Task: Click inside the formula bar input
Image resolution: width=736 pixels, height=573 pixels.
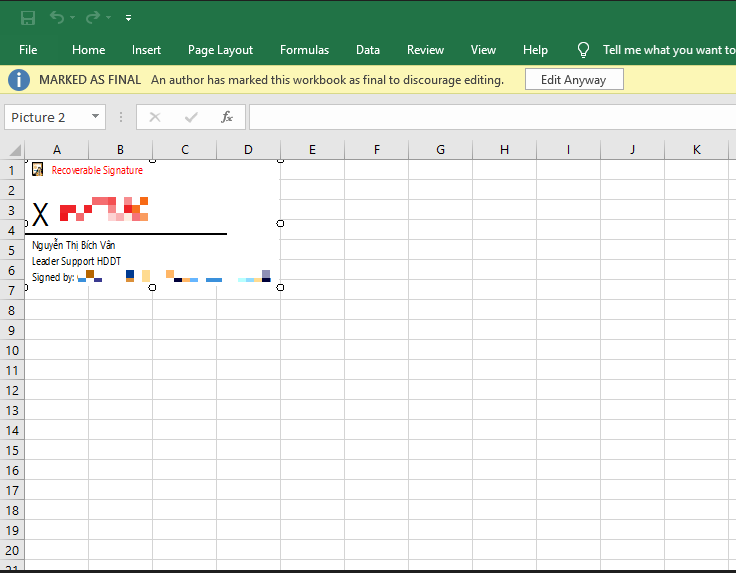Action: [x=490, y=117]
